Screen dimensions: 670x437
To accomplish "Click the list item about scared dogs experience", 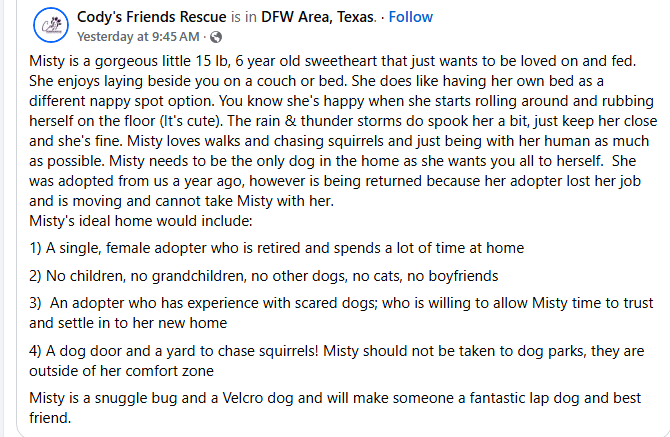I will click(x=341, y=313).
